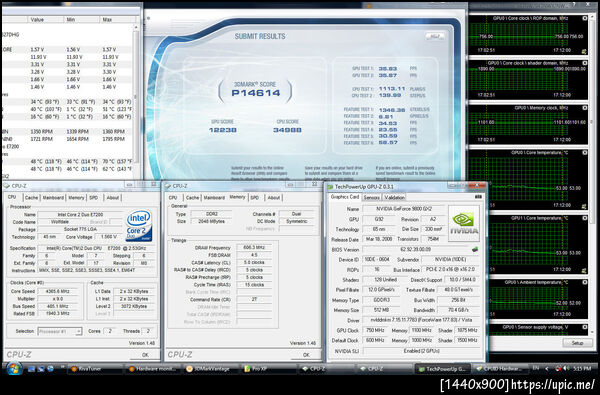Screen dimensions: 600x395
Task: Click the corner box icon of the Ambient temperature graph
Action: click(585, 282)
